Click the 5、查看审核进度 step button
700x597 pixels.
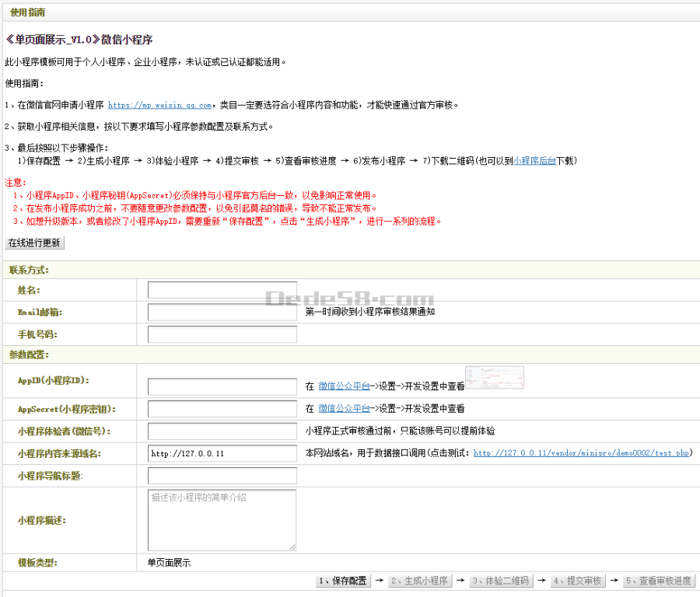(x=658, y=580)
